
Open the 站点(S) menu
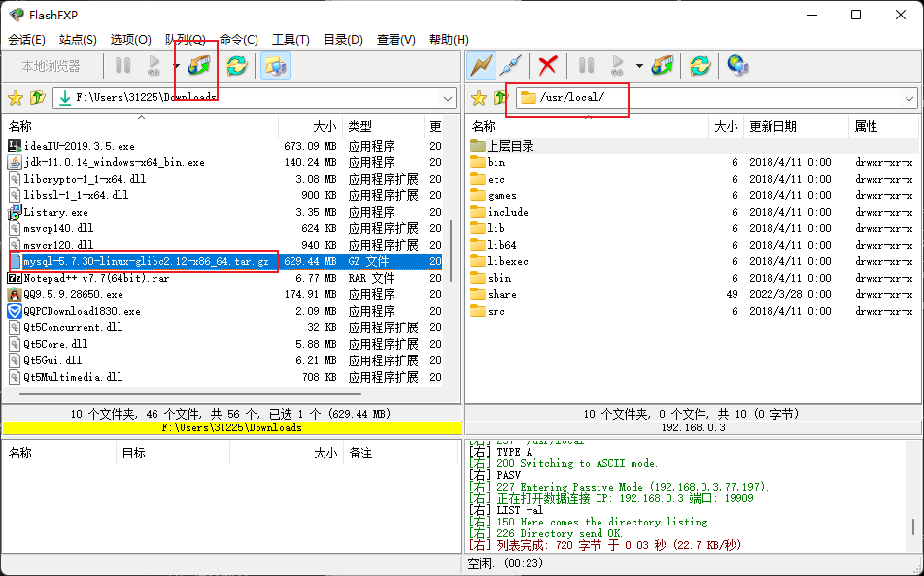tap(78, 40)
